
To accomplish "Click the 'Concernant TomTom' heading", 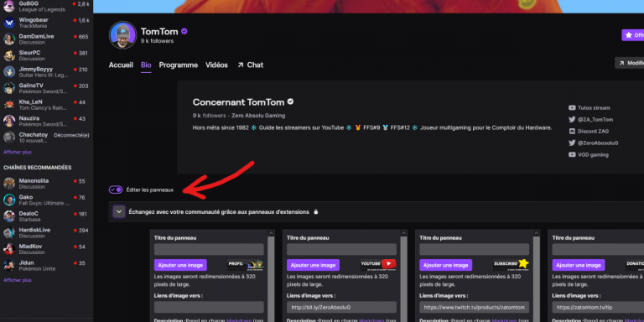I will 238,102.
